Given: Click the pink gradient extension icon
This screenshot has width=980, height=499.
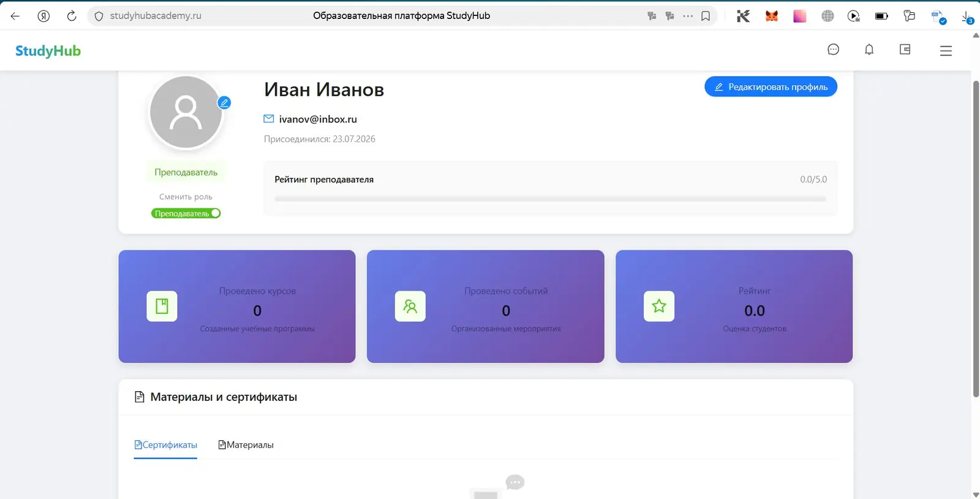Looking at the screenshot, I should click(x=799, y=16).
